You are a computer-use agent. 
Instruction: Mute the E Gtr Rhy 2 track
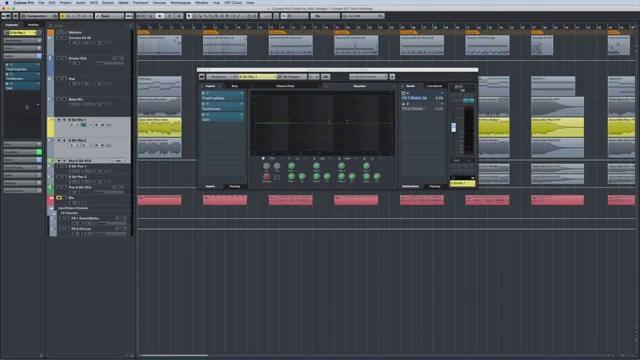tap(59, 140)
